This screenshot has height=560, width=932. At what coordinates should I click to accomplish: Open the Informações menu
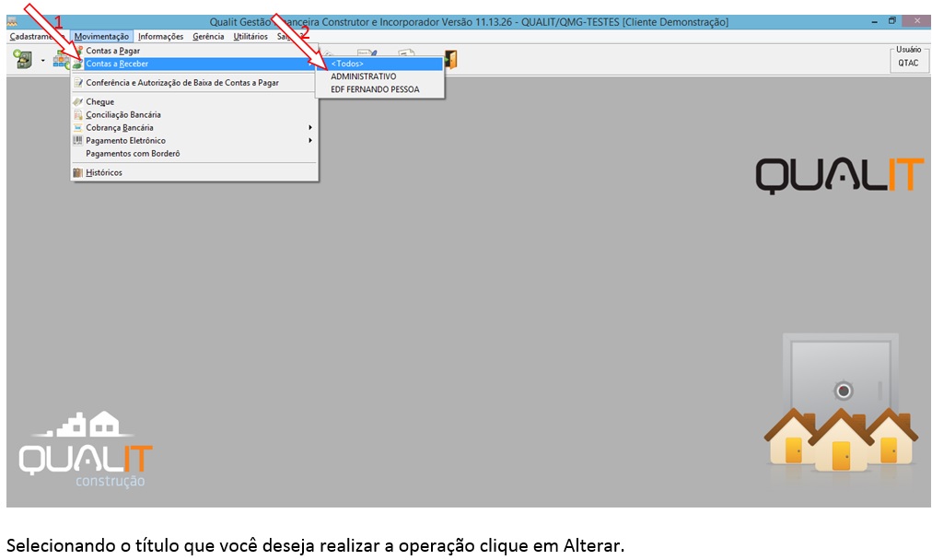(x=160, y=36)
